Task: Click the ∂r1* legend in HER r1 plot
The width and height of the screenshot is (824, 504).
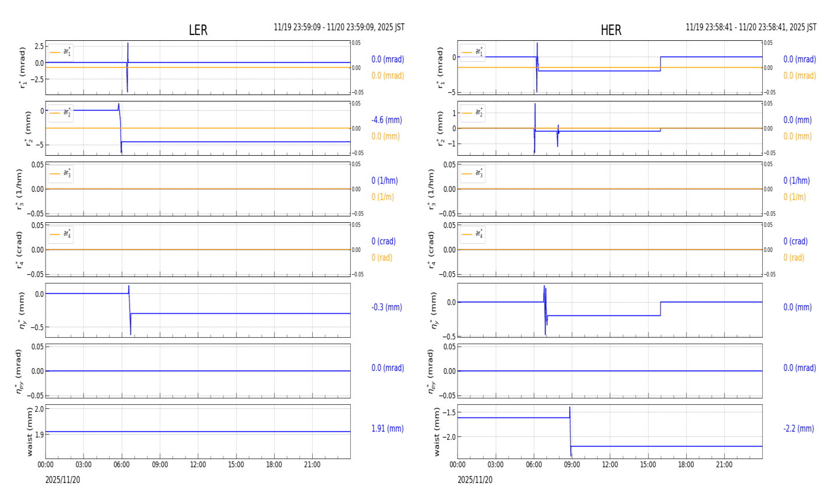Action: click(x=472, y=52)
